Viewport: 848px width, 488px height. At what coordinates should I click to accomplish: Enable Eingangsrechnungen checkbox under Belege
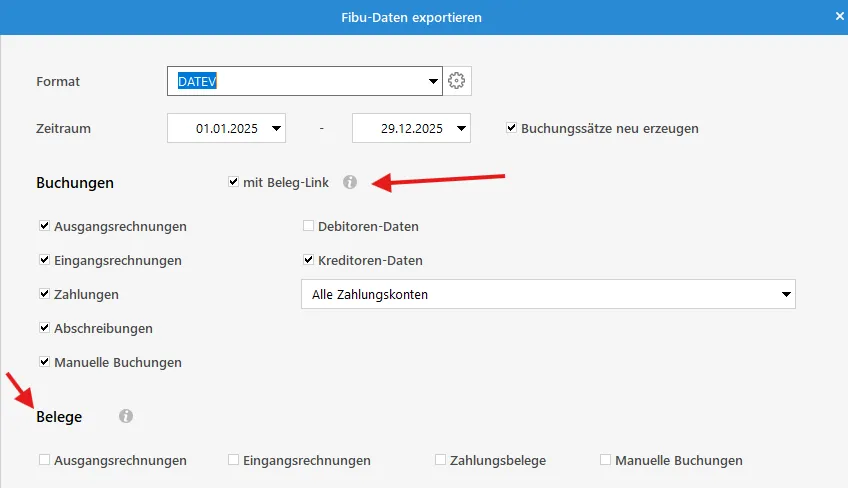tap(234, 460)
